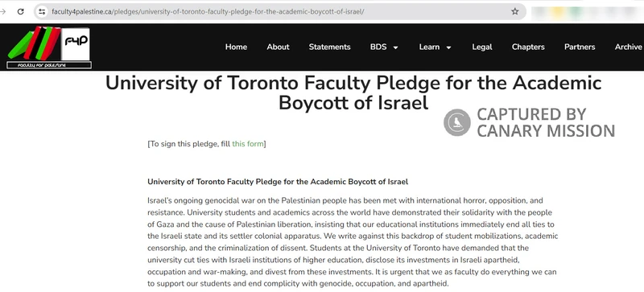Open the Archive menu item

point(629,47)
